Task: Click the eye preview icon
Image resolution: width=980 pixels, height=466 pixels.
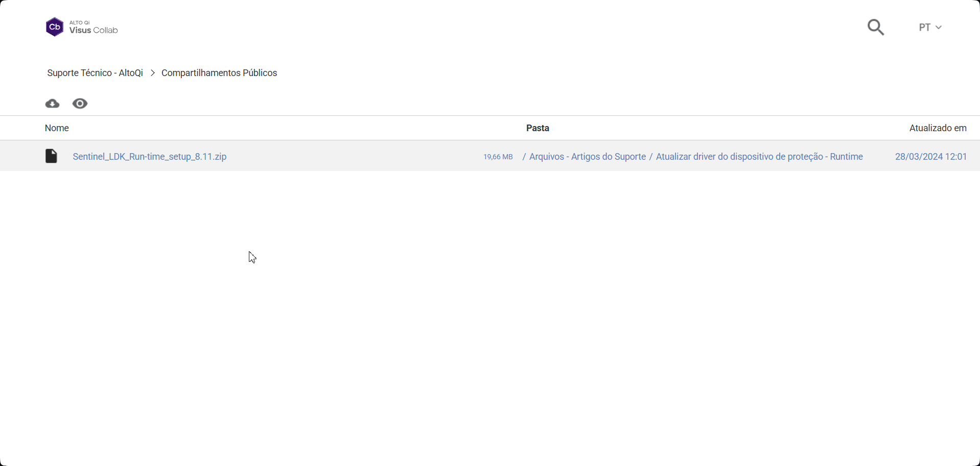Action: click(x=80, y=104)
